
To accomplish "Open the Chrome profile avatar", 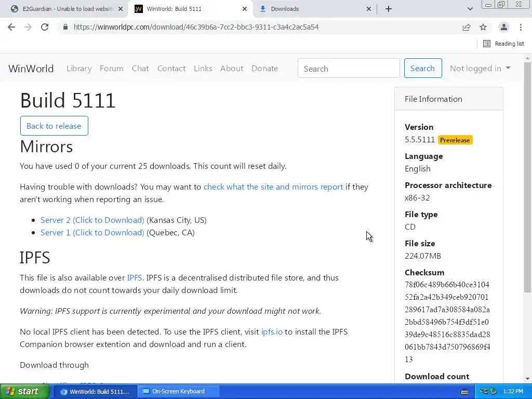I will click(x=504, y=27).
